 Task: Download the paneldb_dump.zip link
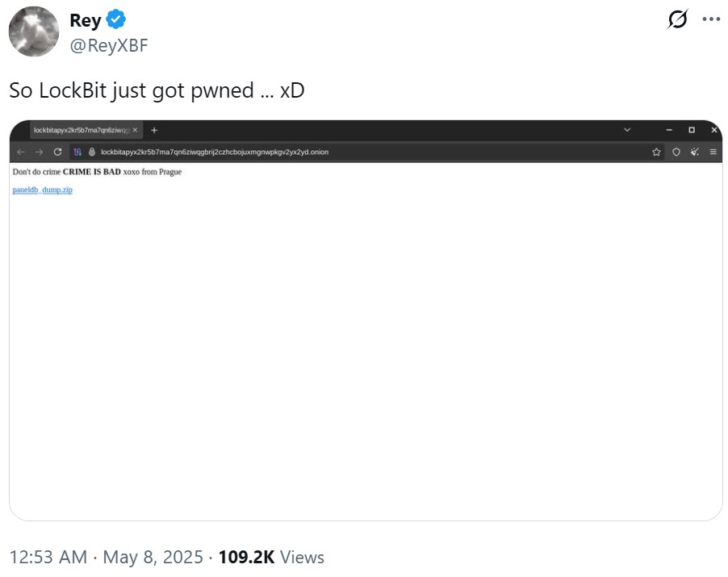[x=43, y=190]
